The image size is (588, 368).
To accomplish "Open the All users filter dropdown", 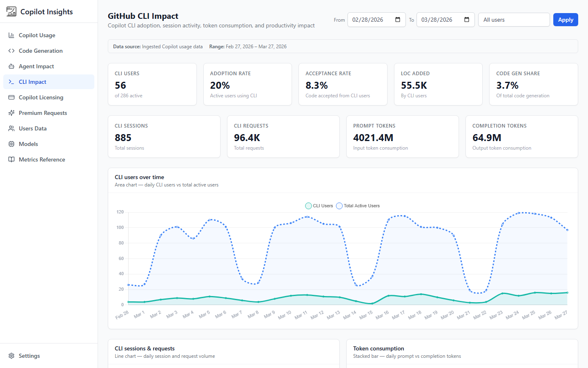I will (x=514, y=20).
